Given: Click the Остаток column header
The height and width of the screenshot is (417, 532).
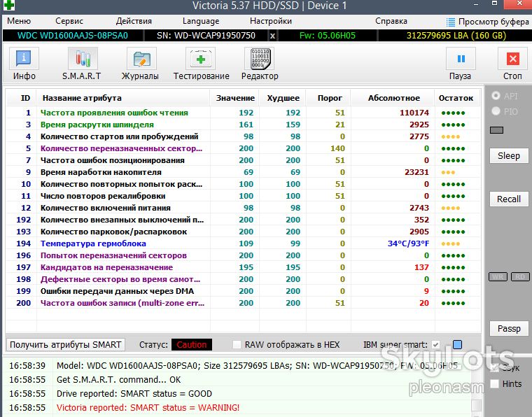Looking at the screenshot, I should (x=456, y=99).
